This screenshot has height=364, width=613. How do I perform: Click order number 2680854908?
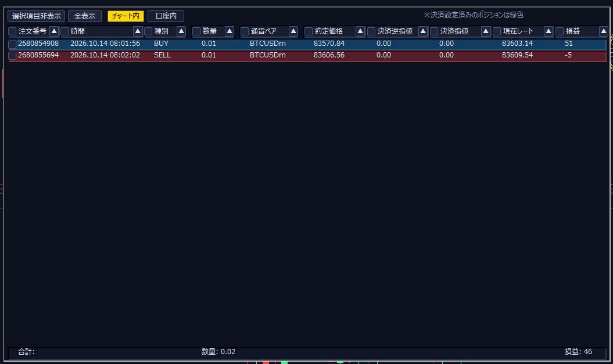tap(38, 44)
